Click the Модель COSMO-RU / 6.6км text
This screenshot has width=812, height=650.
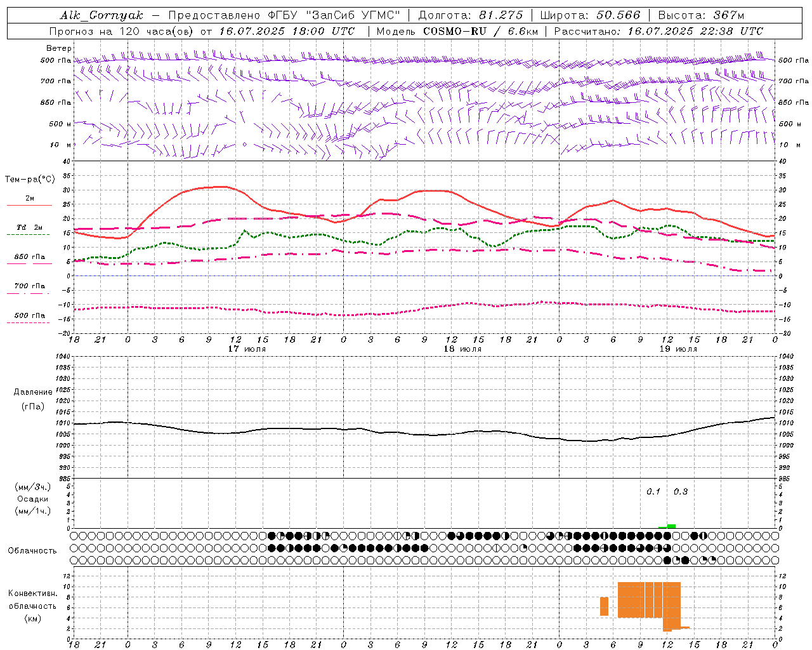coord(457,31)
